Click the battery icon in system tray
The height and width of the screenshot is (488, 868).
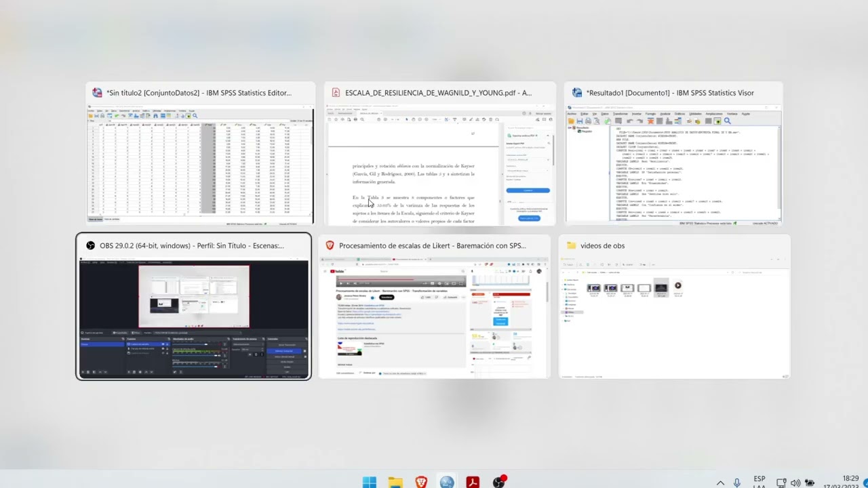[x=809, y=483]
